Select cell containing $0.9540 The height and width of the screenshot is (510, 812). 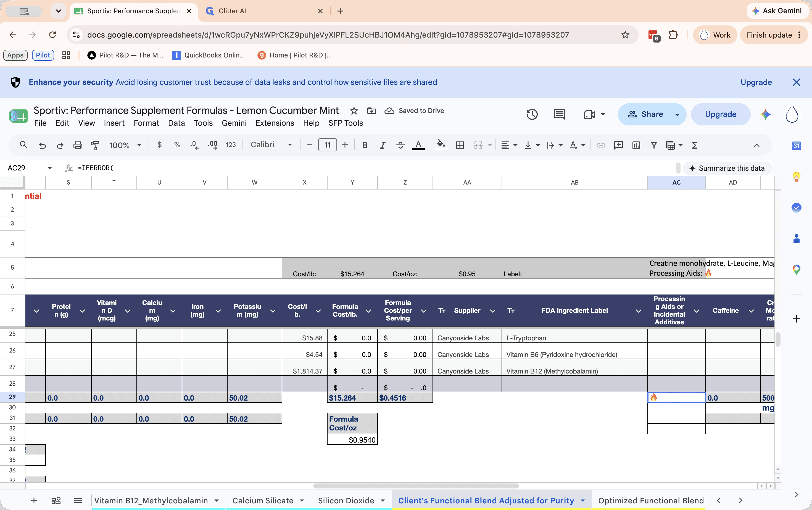click(x=352, y=440)
